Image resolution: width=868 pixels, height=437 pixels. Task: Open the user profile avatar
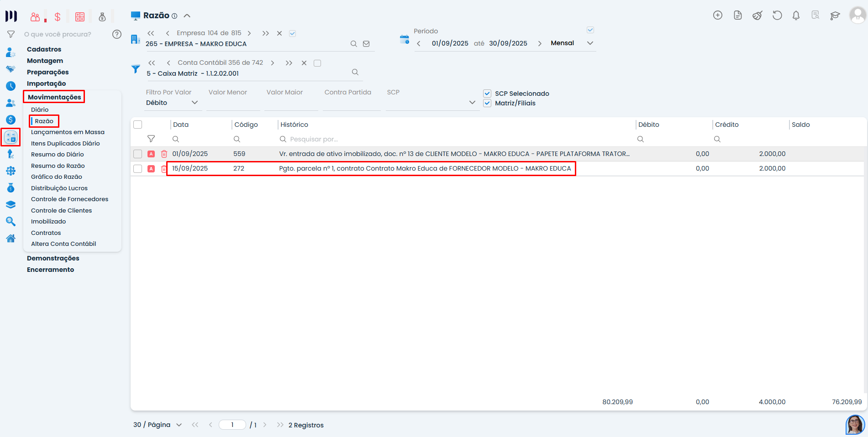pos(857,15)
